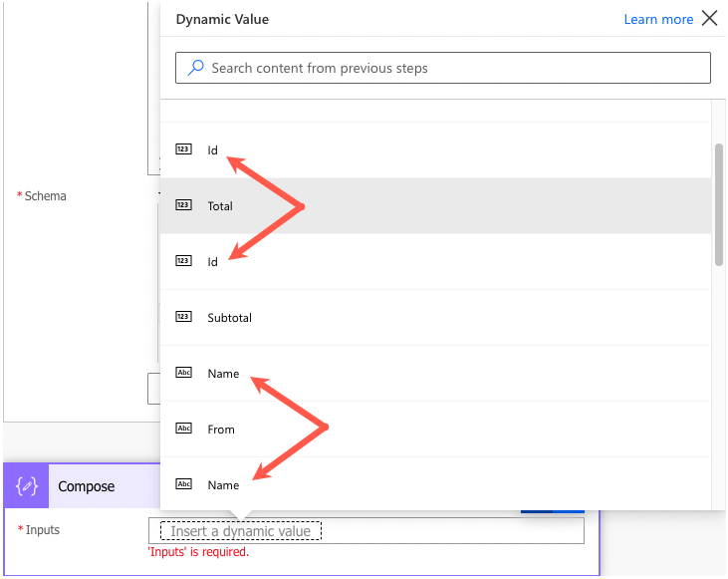Click the number type icon beside Subtotal

[183, 317]
